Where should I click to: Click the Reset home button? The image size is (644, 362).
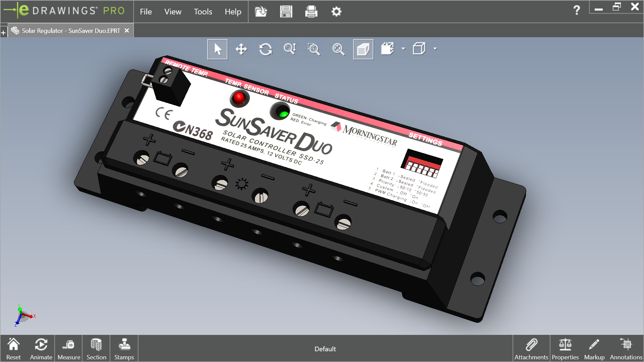coord(13,349)
